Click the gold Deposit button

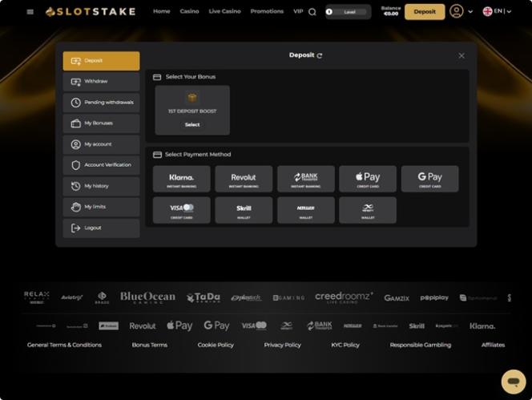pyautogui.click(x=425, y=12)
